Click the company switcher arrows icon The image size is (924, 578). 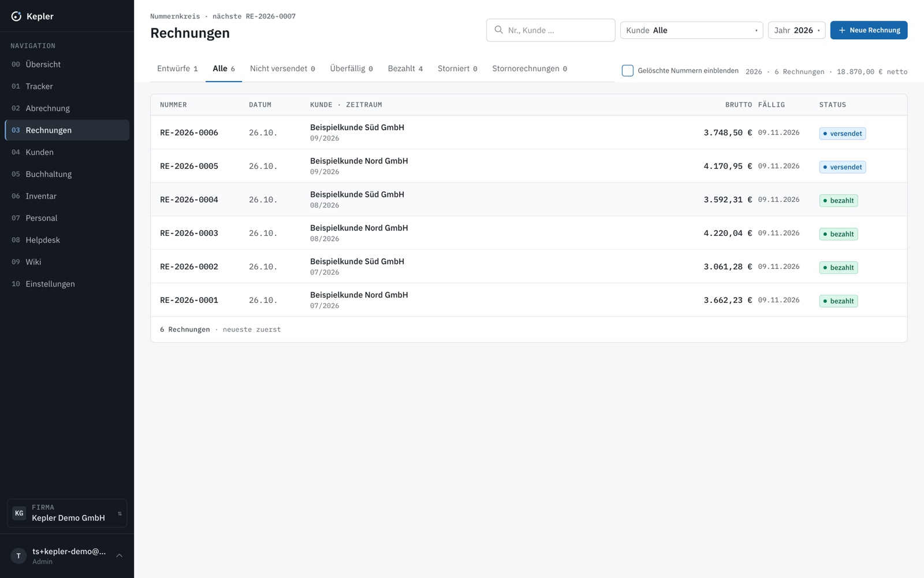click(120, 513)
